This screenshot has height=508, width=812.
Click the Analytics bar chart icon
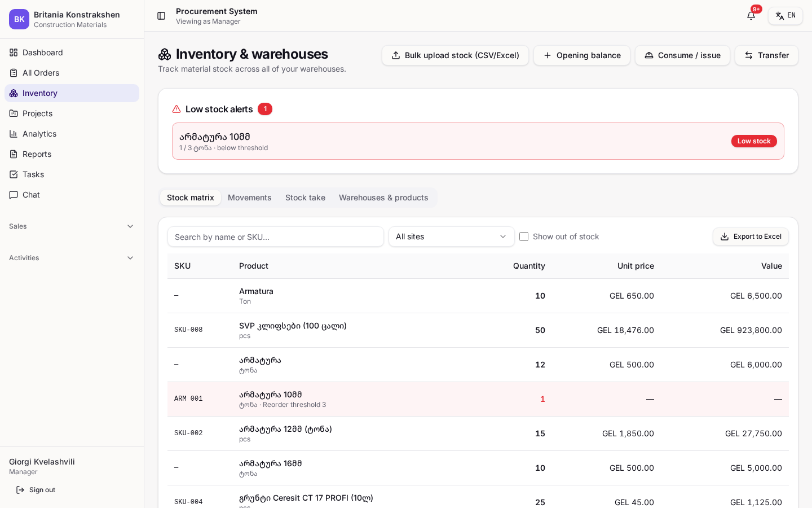14,134
